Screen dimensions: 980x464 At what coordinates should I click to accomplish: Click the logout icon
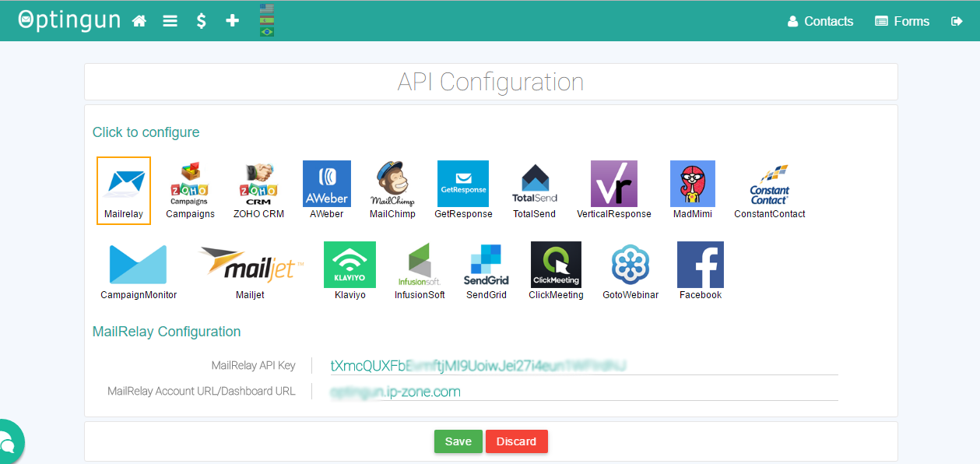pos(957,21)
